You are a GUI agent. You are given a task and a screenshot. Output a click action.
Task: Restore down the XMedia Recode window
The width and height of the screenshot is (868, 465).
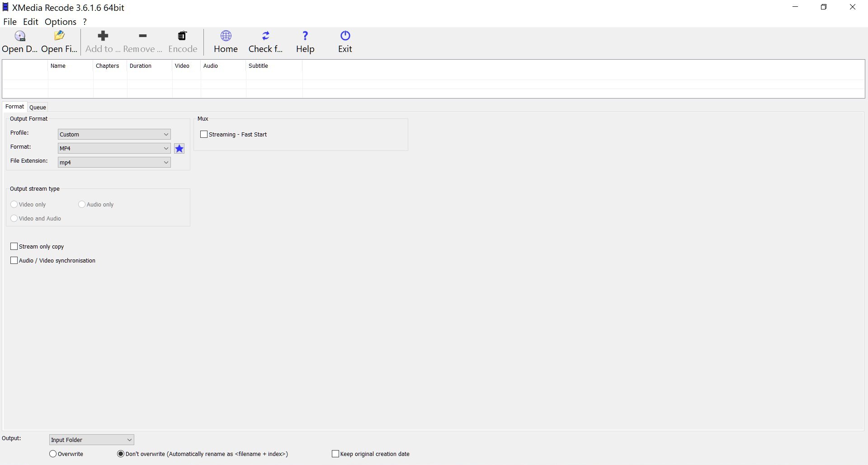click(x=824, y=7)
